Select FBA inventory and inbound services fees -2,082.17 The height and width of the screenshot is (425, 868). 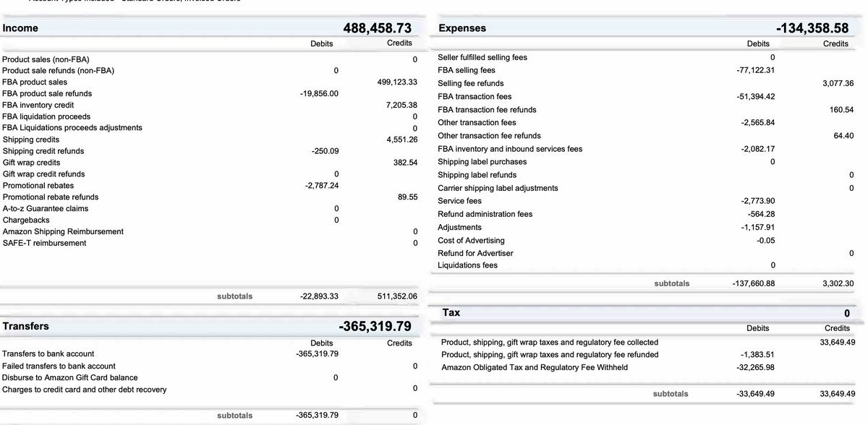click(758, 149)
